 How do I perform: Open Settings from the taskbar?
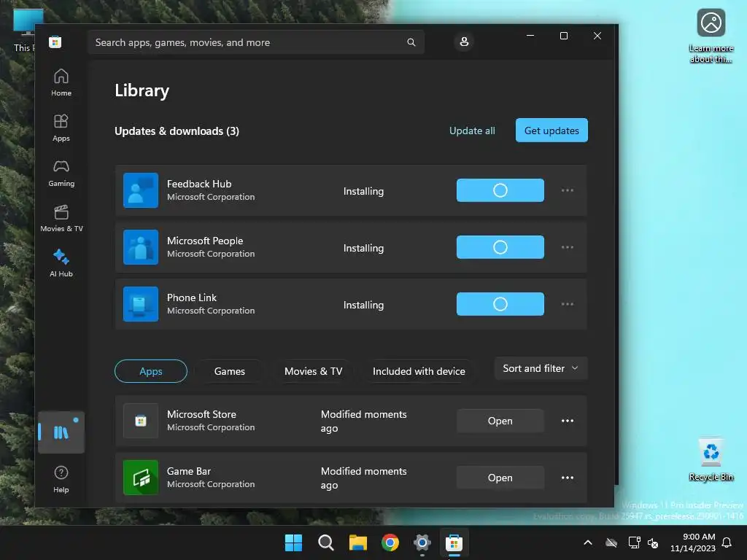[x=422, y=542]
